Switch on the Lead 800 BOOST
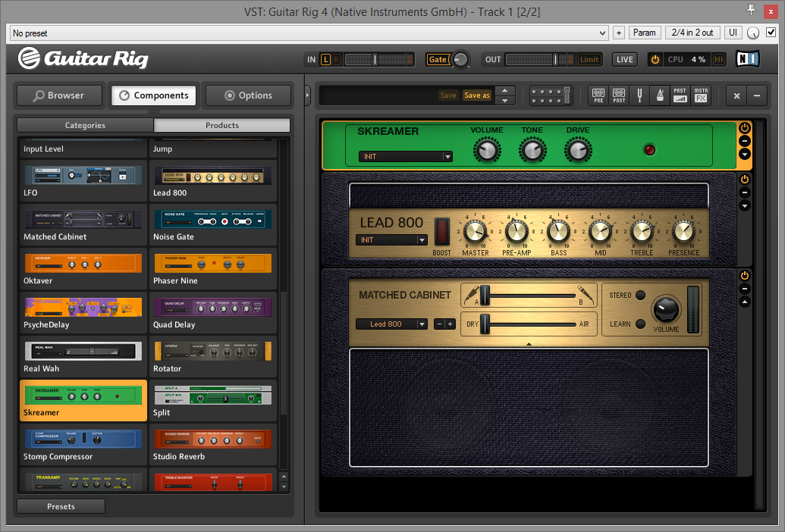 click(441, 231)
